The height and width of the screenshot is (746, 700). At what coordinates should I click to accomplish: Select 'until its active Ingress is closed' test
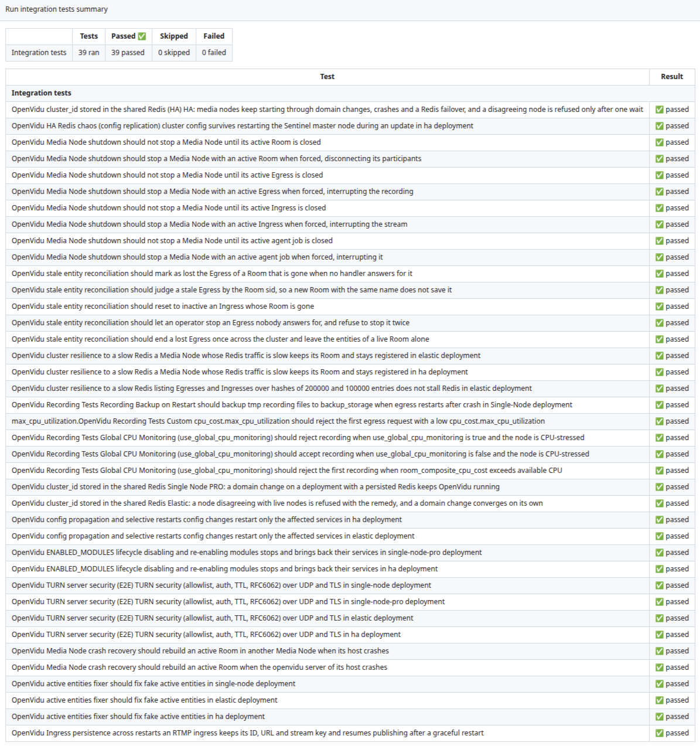tap(169, 208)
